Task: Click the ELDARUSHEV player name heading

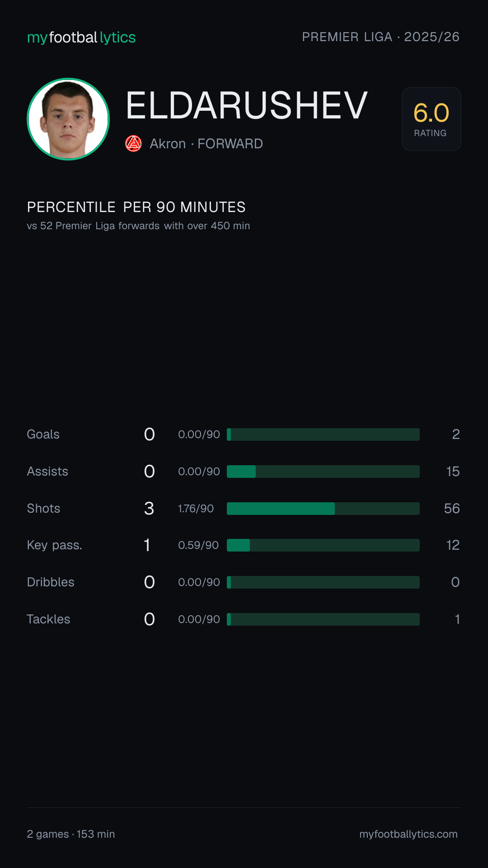Action: tap(247, 105)
